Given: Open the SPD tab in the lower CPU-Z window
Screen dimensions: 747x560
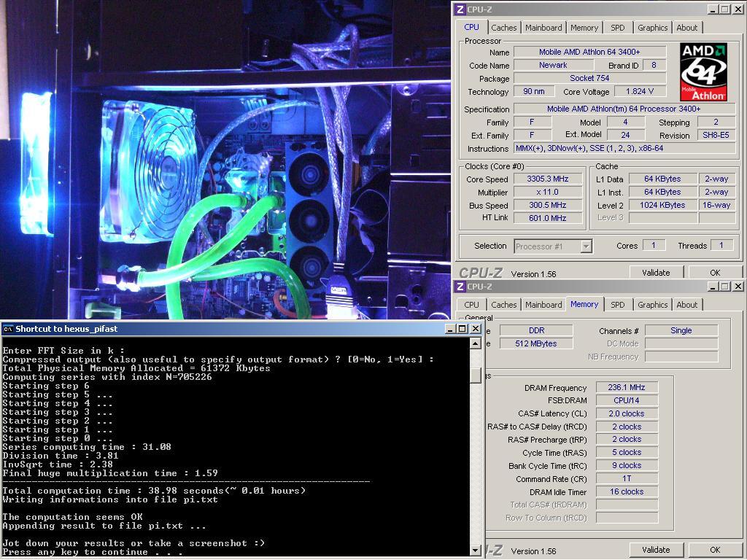Looking at the screenshot, I should point(617,305).
